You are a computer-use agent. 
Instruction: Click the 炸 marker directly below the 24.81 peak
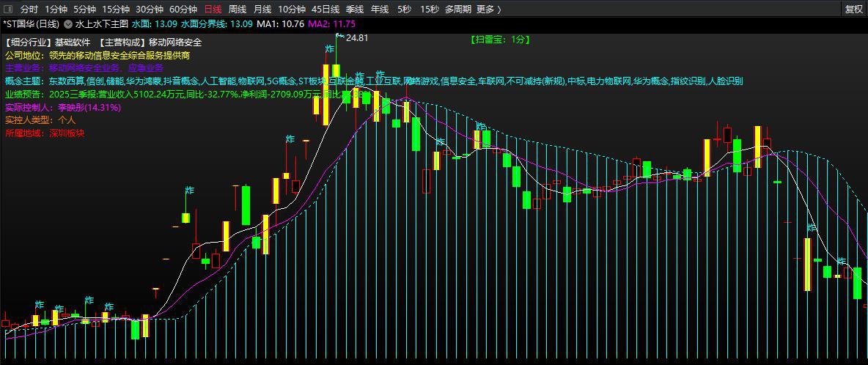tap(330, 48)
